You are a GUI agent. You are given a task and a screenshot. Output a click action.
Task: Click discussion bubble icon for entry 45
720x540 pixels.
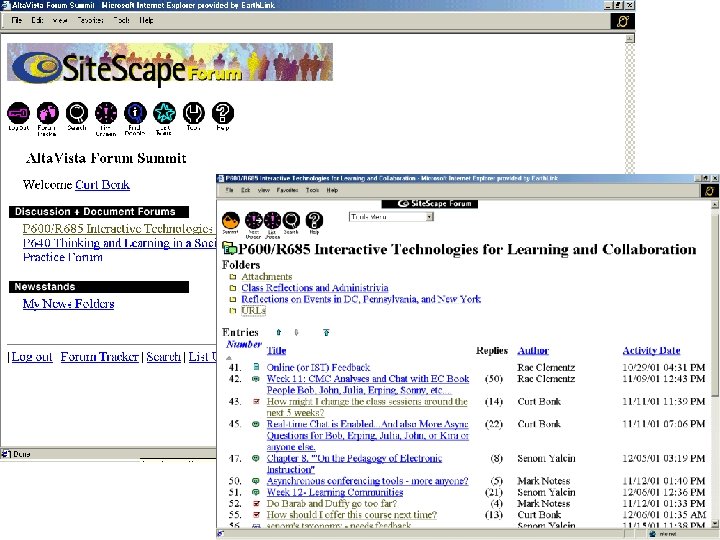[256, 424]
